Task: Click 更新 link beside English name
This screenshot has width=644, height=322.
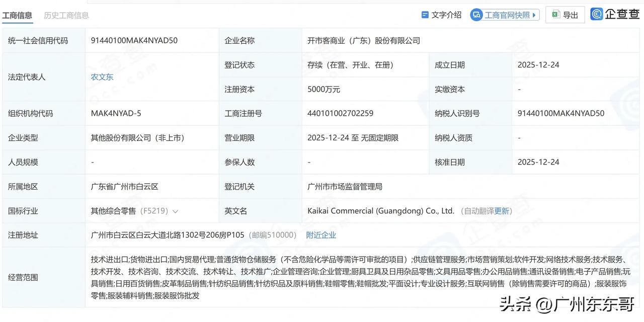Action: 502,211
